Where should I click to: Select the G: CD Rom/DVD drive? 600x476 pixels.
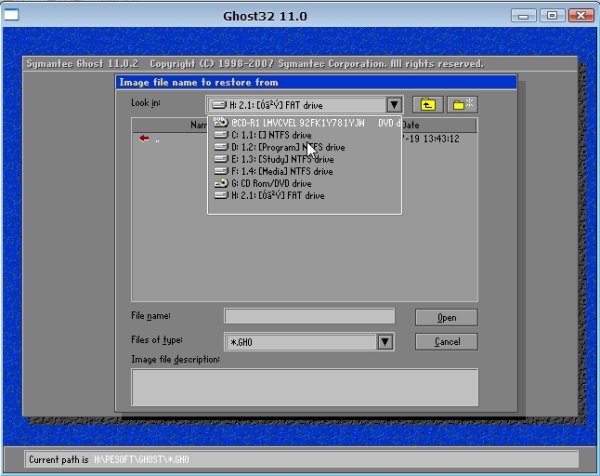pos(270,183)
